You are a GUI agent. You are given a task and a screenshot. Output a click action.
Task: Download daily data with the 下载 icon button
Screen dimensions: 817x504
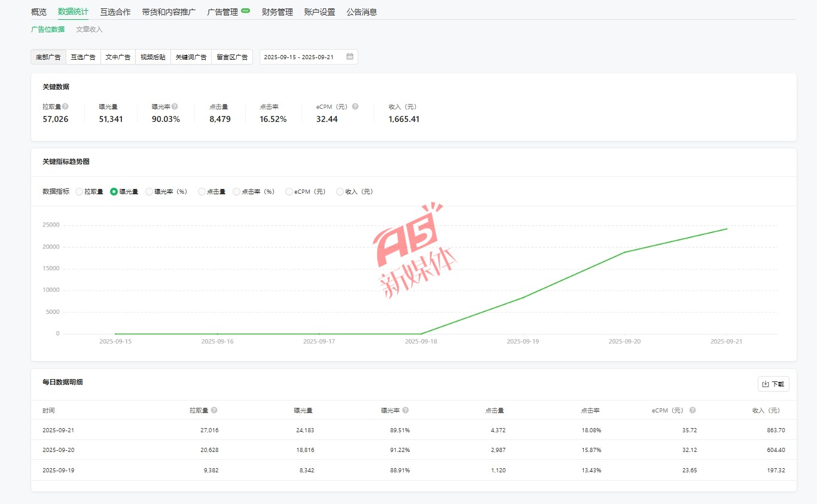point(773,384)
